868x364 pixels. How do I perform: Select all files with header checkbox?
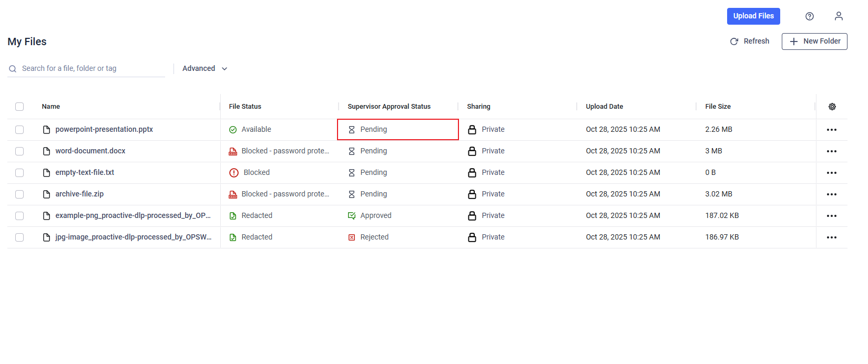click(19, 107)
